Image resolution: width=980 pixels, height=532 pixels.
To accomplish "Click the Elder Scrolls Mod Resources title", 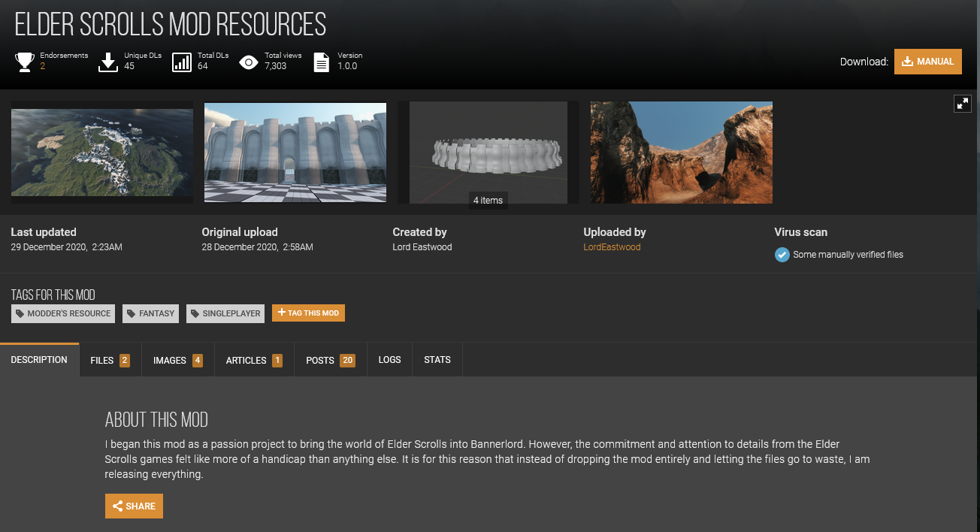I will pyautogui.click(x=171, y=25).
